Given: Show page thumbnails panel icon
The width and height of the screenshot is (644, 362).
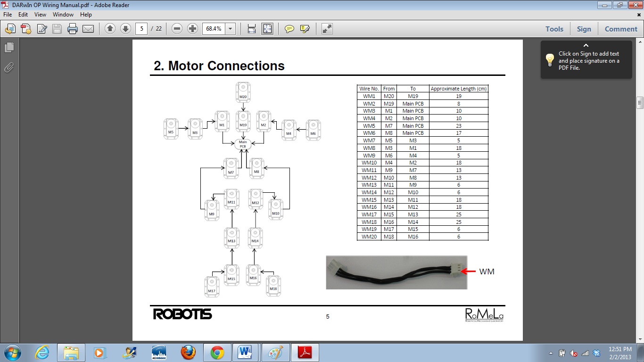Looking at the screenshot, I should pyautogui.click(x=9, y=48).
